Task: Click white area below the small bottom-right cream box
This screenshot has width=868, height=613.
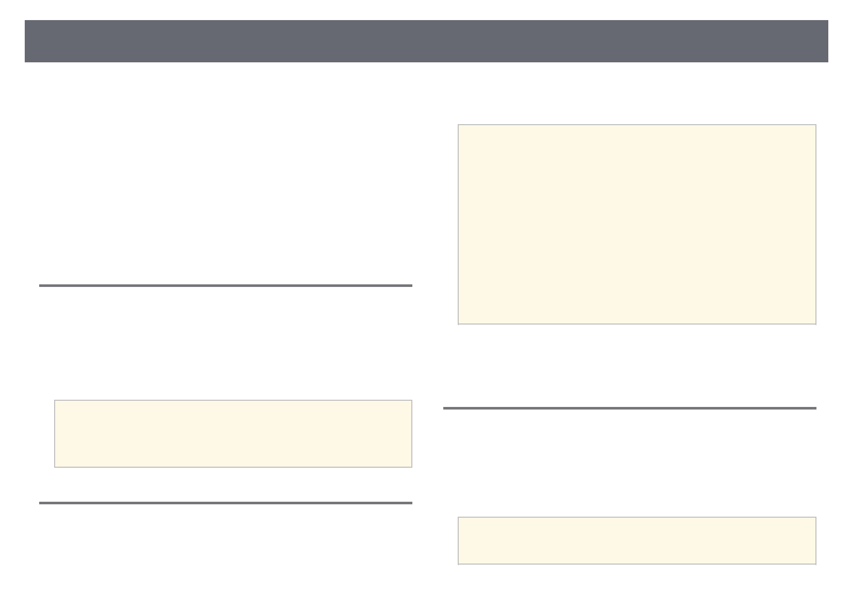Action: 637,587
